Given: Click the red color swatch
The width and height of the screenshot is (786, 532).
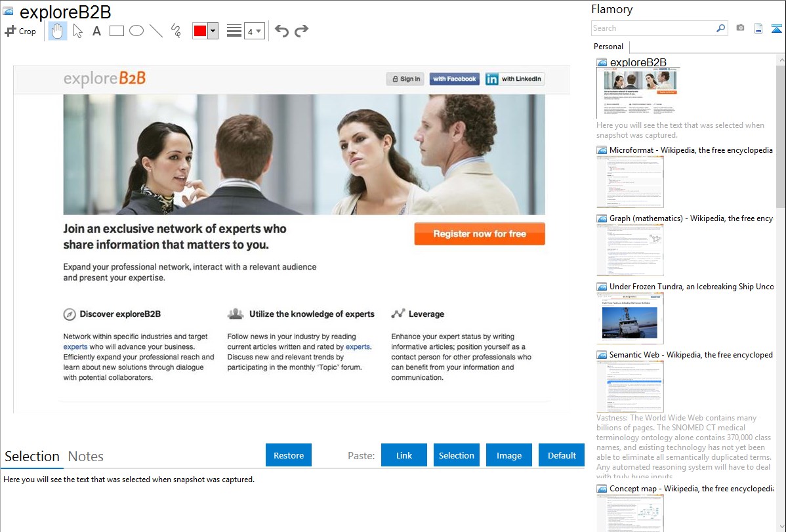Looking at the screenshot, I should 200,31.
